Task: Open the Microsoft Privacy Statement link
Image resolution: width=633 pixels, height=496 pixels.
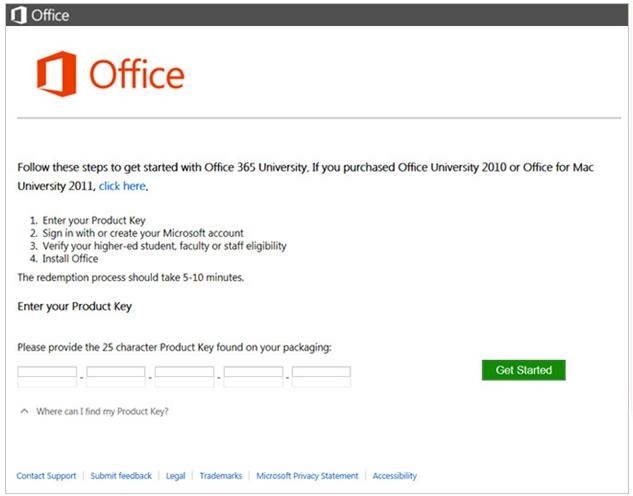Action: [x=307, y=476]
